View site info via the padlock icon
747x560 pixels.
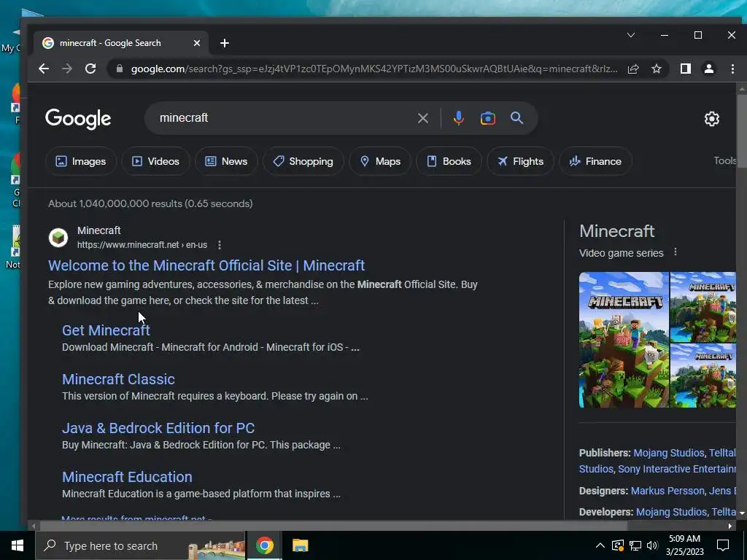point(120,69)
